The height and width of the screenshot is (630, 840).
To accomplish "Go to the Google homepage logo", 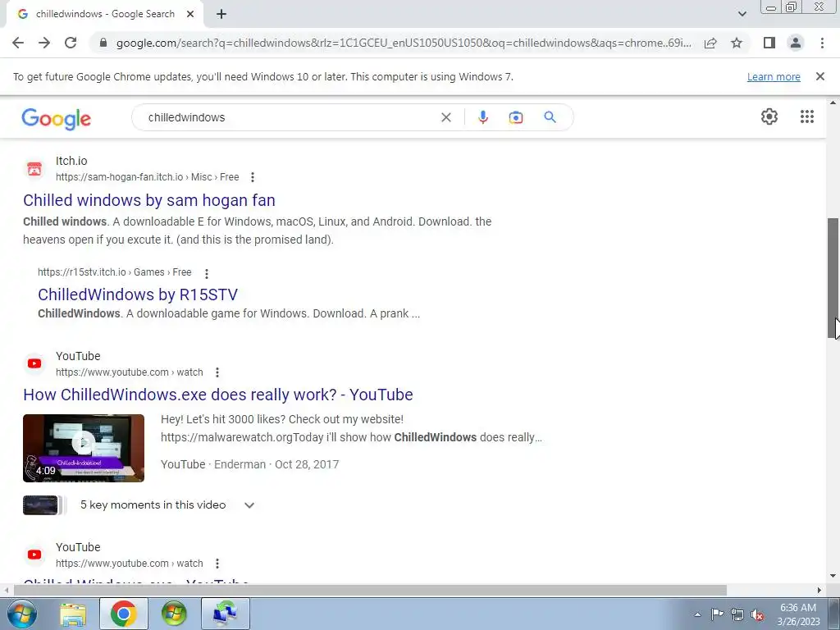I will pos(57,118).
